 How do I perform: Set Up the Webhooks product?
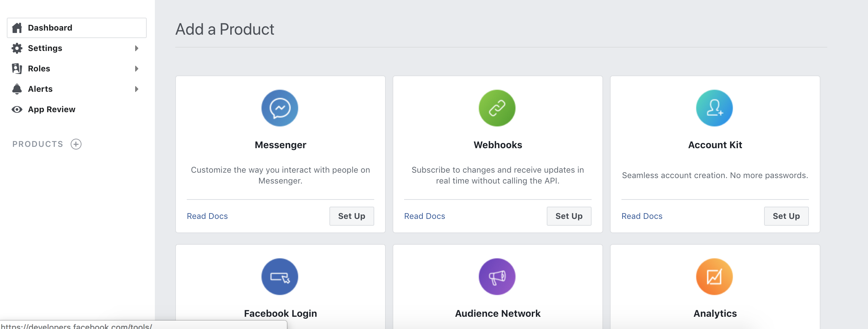(x=569, y=216)
